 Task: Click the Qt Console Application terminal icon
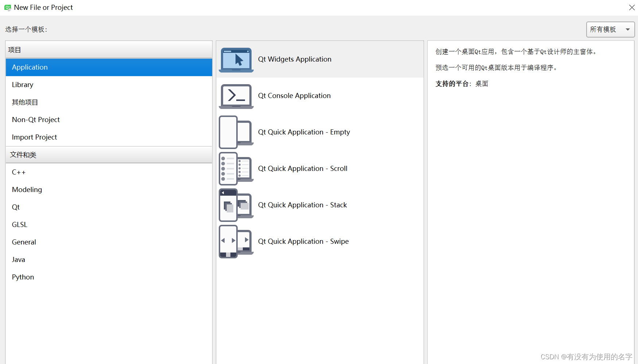point(236,96)
